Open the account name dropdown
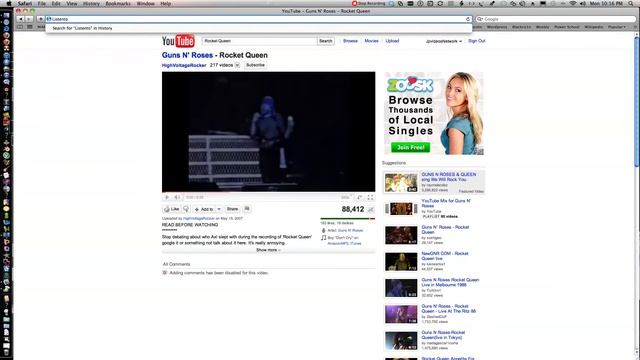 pyautogui.click(x=444, y=41)
